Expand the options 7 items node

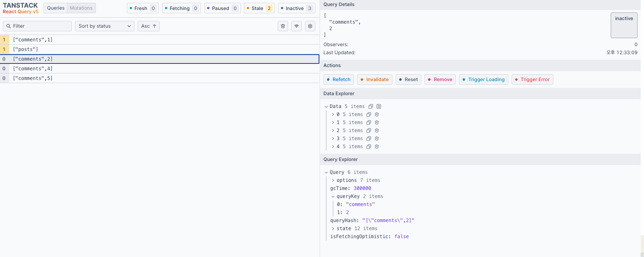356,180
